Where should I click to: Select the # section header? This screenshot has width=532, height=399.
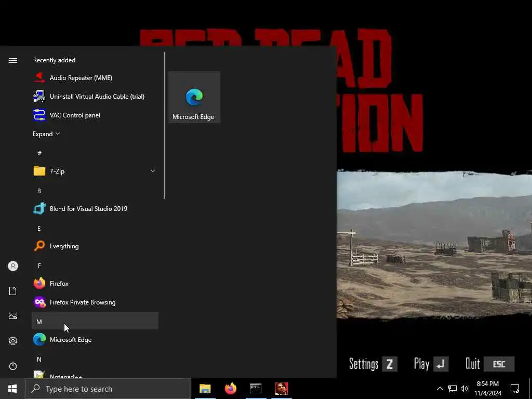[x=39, y=153]
